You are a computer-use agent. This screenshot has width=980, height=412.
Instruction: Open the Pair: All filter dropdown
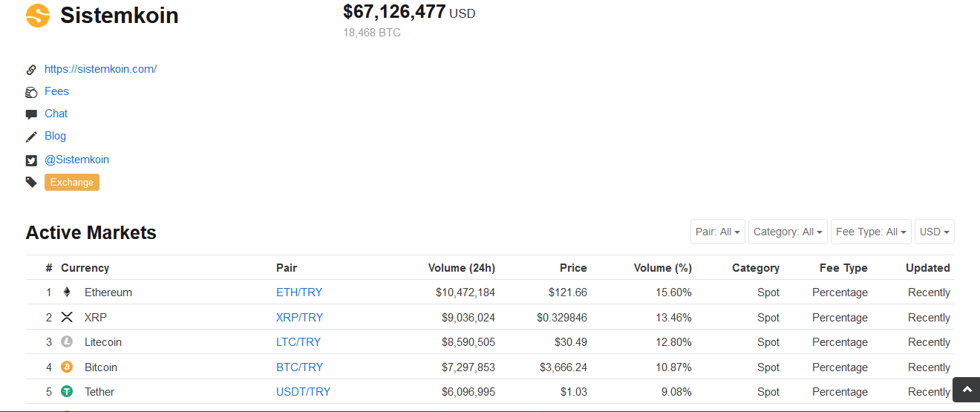click(717, 232)
